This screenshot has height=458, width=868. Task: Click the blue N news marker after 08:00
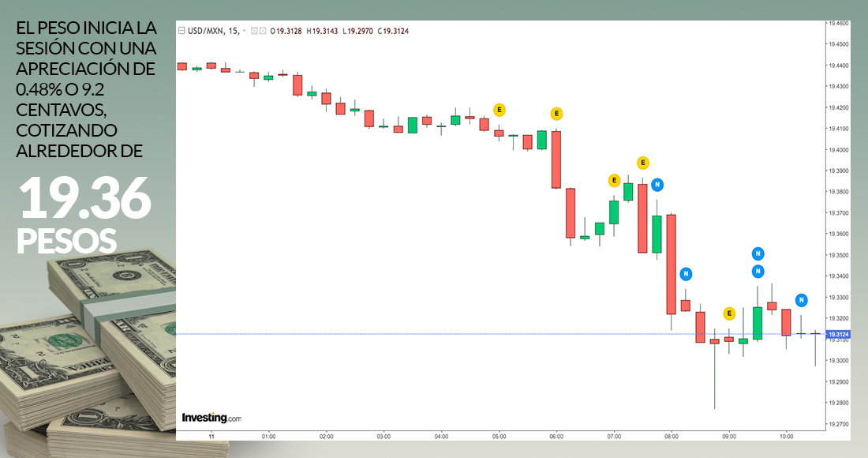coord(686,274)
